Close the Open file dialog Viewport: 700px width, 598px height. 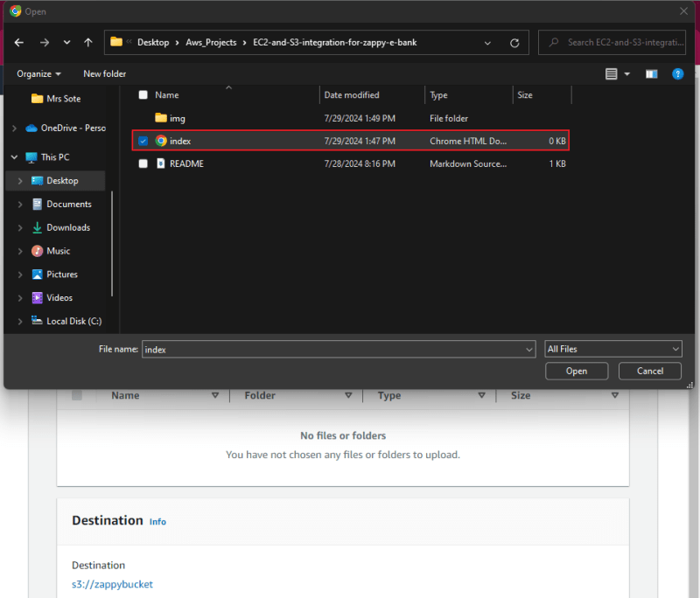[x=683, y=11]
